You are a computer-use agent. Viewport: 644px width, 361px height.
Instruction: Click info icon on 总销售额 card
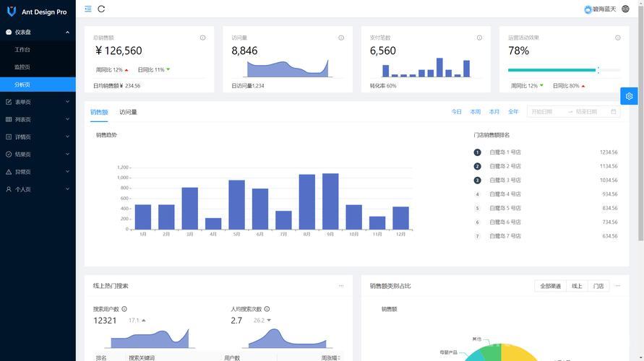tap(203, 38)
